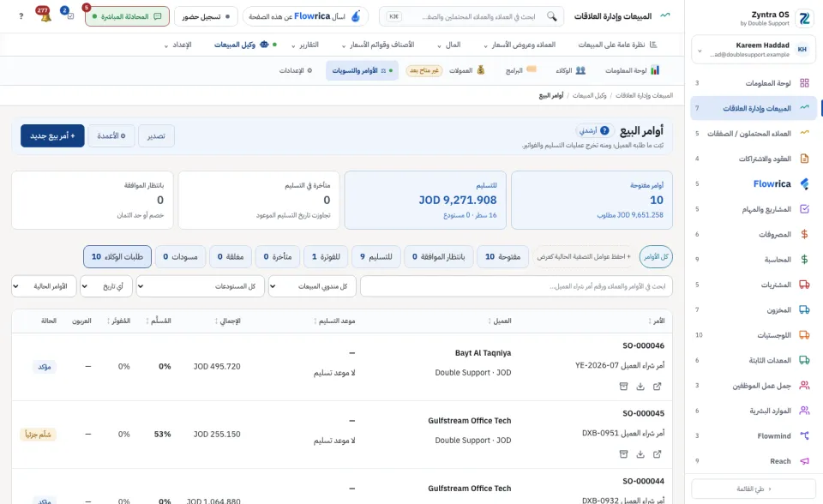This screenshot has height=504, width=823.
Task: Open the help question mark icon
Action: (21, 16)
